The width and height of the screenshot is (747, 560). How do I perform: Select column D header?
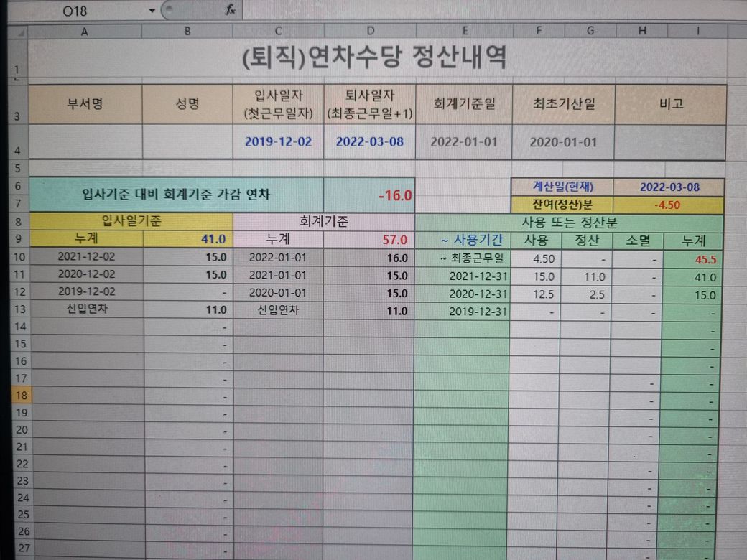pos(370,32)
